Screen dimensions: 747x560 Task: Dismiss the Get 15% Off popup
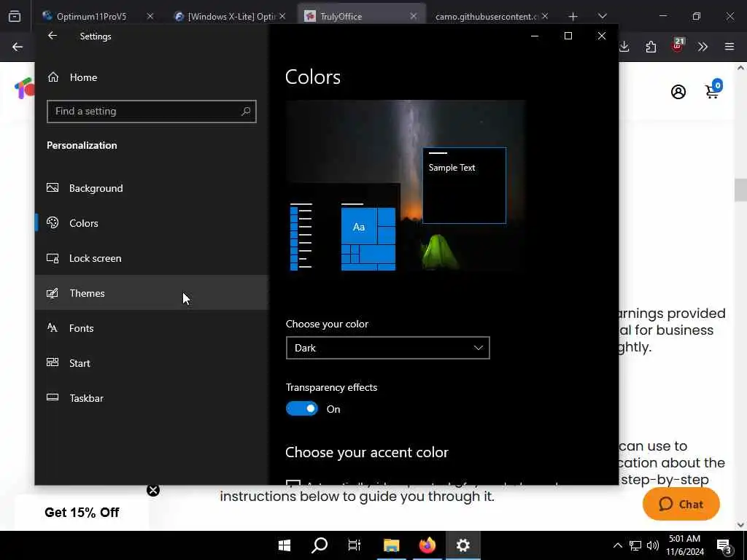click(x=153, y=490)
